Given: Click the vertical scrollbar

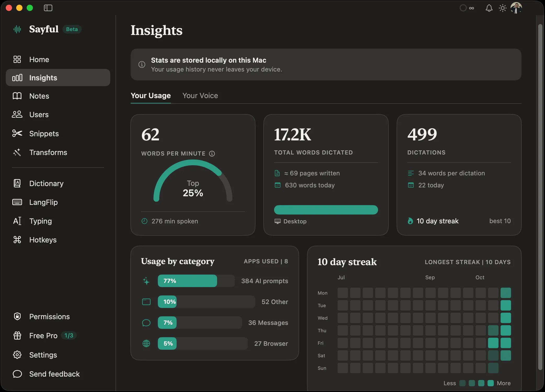Looking at the screenshot, I should coord(540,197).
